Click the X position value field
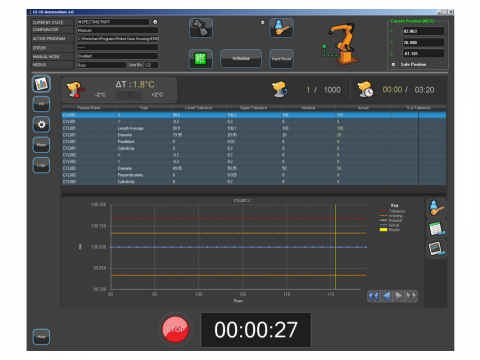The height and width of the screenshot is (360, 480). pyautogui.click(x=423, y=31)
